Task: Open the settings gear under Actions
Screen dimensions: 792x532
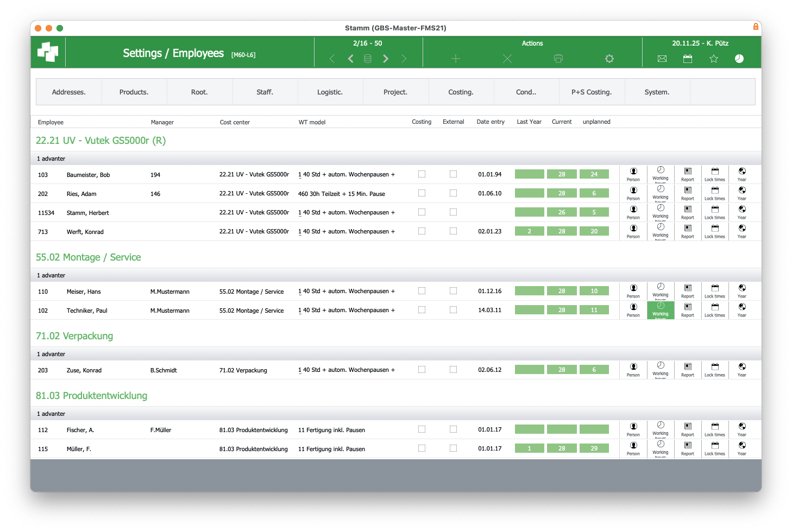Action: [609, 59]
